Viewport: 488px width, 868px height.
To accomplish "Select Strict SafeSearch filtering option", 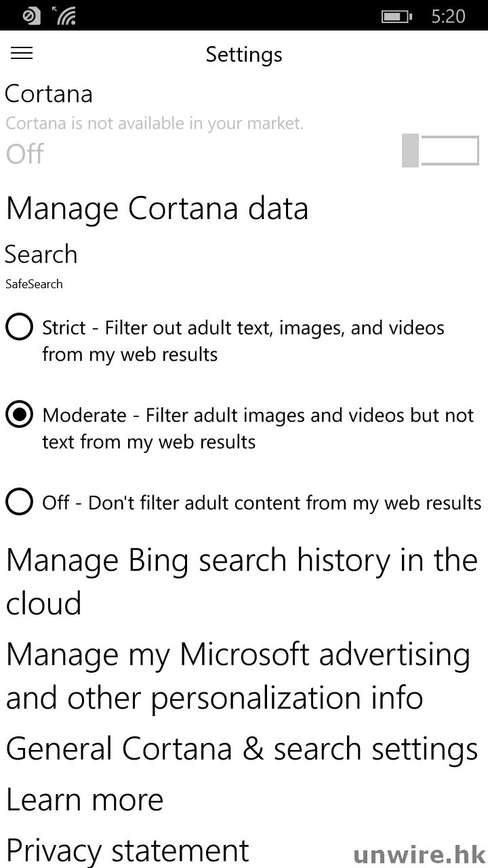I will (19, 328).
